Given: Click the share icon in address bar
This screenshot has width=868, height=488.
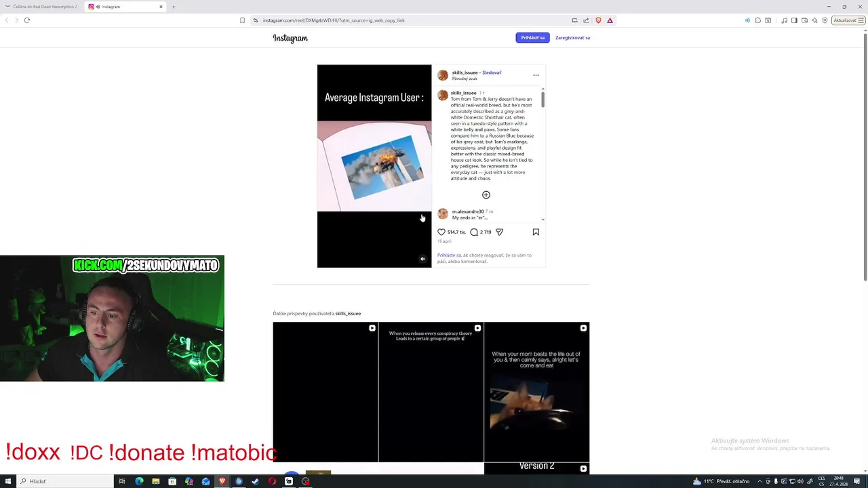Looking at the screenshot, I should (x=586, y=20).
